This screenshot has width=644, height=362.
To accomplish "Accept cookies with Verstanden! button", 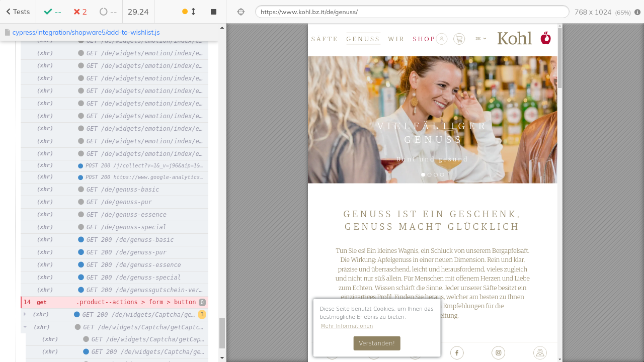I will point(377,343).
